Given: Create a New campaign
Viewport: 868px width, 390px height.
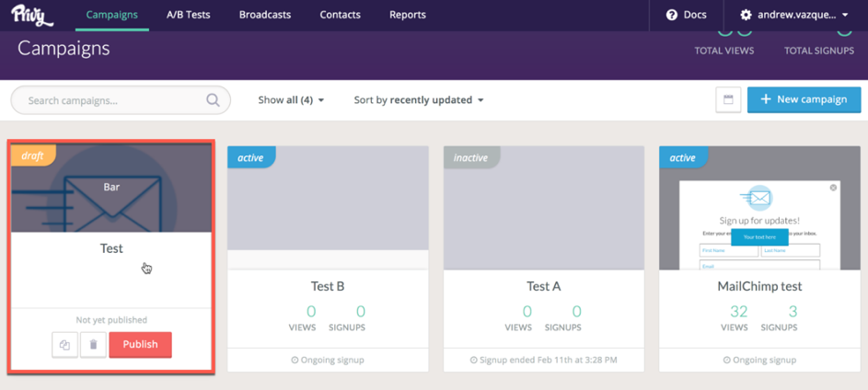Looking at the screenshot, I should click(804, 99).
